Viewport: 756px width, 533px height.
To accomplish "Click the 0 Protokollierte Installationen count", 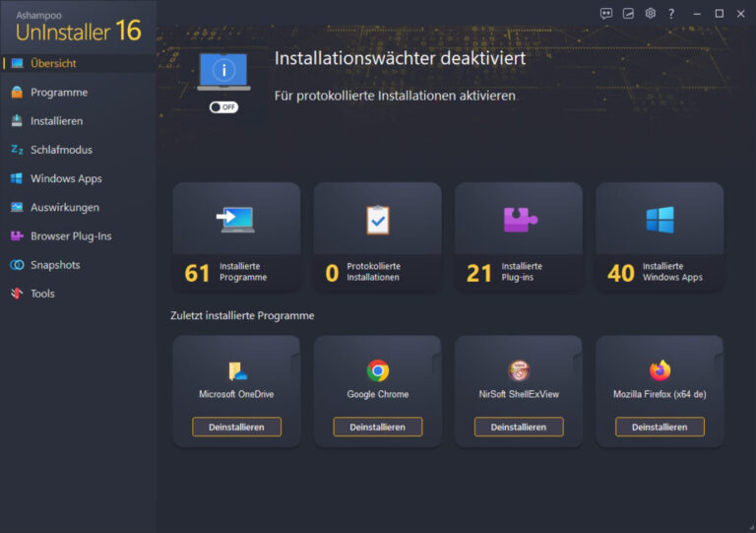I will click(332, 273).
